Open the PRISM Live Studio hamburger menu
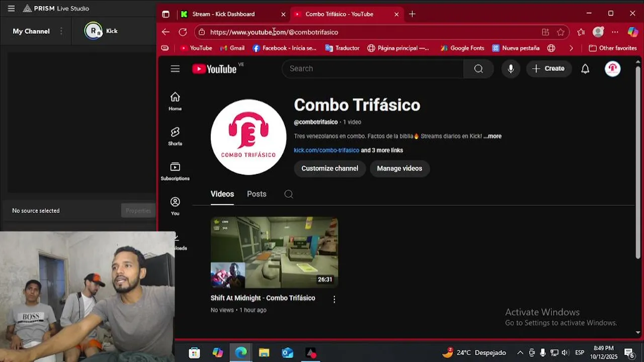Viewport: 644px width, 362px height. pos(11,9)
